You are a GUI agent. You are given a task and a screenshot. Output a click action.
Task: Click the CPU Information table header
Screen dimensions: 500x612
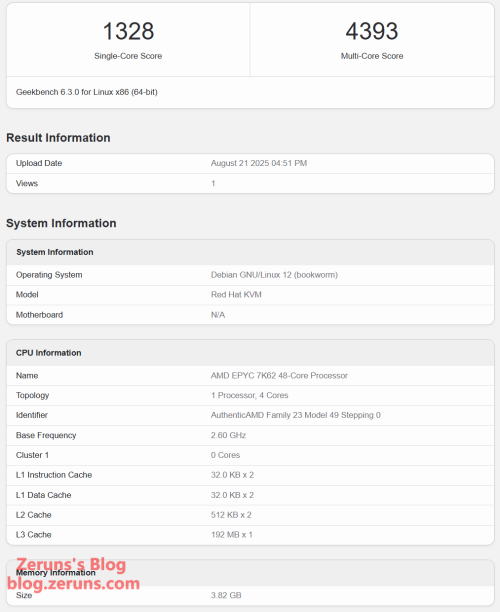point(48,353)
